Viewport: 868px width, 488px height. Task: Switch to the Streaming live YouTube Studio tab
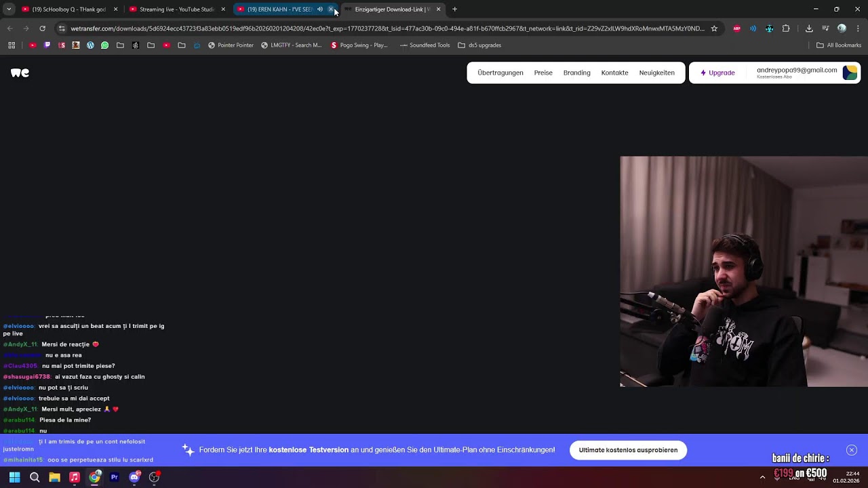click(x=176, y=9)
